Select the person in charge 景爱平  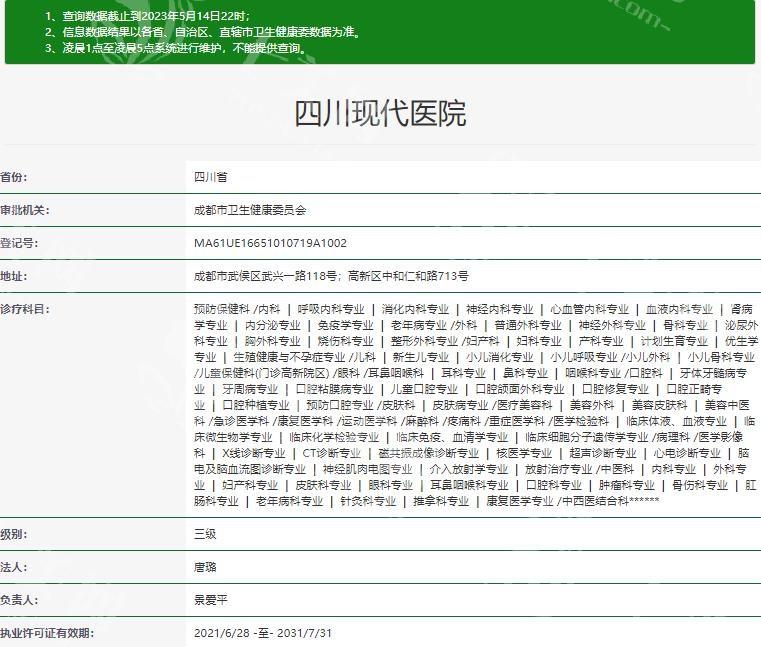coord(211,600)
